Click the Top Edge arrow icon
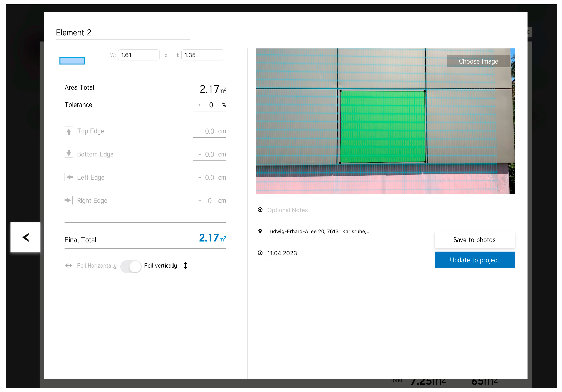The image size is (562, 392). coord(69,131)
